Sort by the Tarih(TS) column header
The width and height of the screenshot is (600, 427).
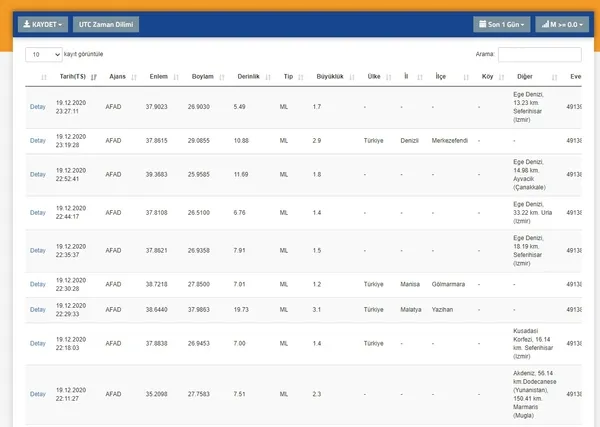[x=72, y=76]
